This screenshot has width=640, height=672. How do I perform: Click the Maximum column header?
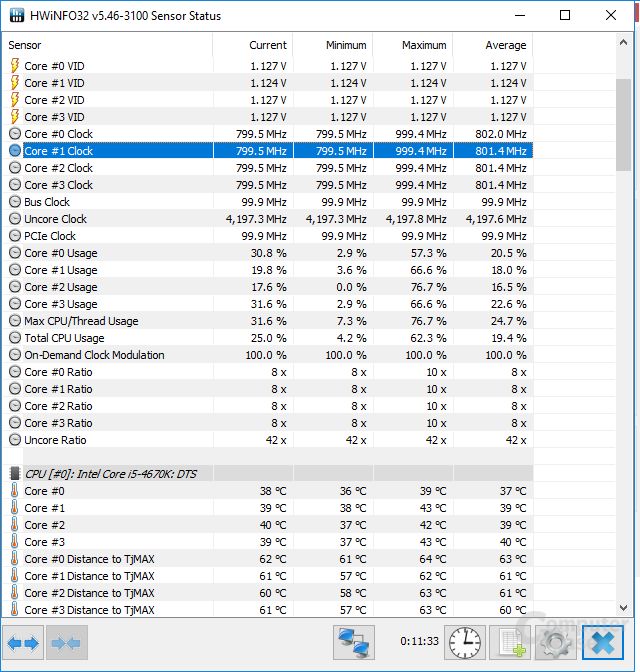[x=413, y=45]
